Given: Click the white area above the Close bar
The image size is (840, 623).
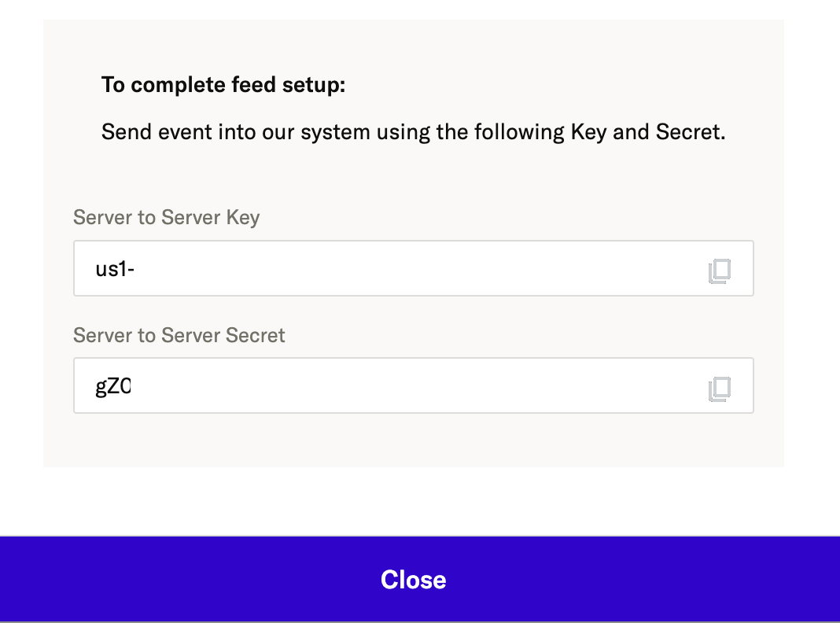Looking at the screenshot, I should point(420,501).
